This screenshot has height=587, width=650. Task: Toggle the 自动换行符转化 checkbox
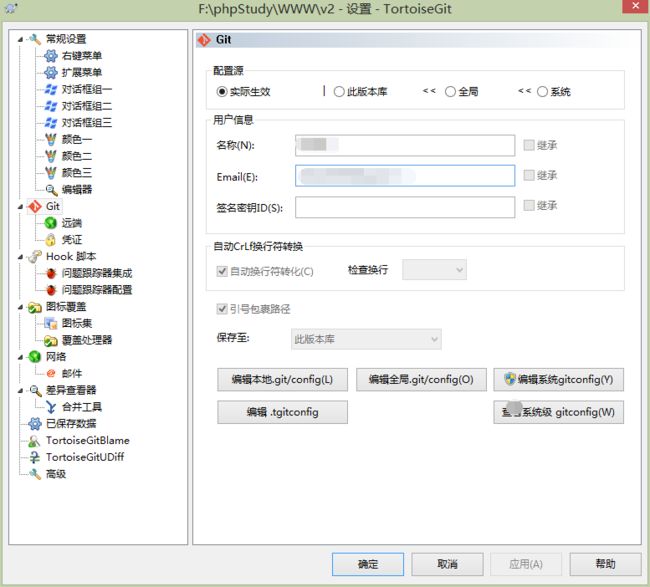pos(222,271)
